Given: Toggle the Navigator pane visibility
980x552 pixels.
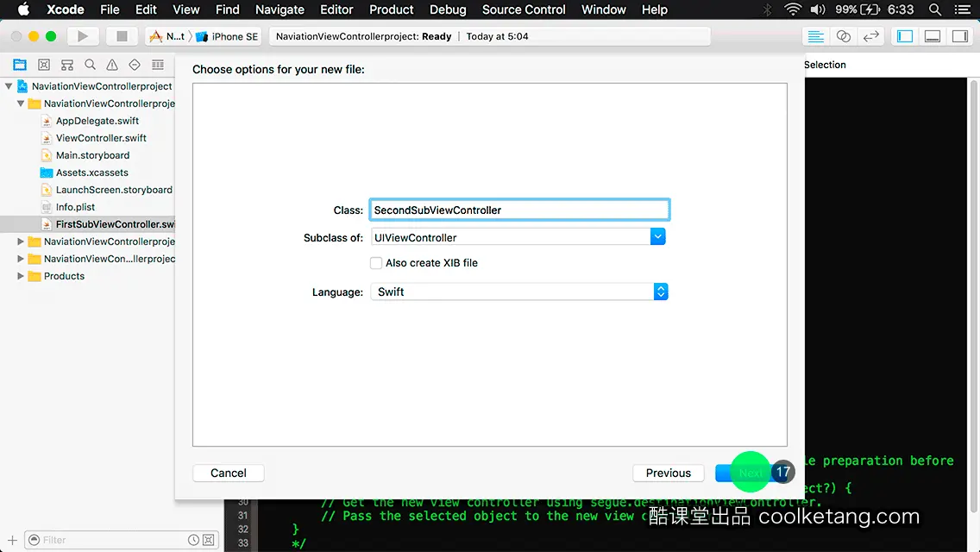Looking at the screenshot, I should (905, 36).
